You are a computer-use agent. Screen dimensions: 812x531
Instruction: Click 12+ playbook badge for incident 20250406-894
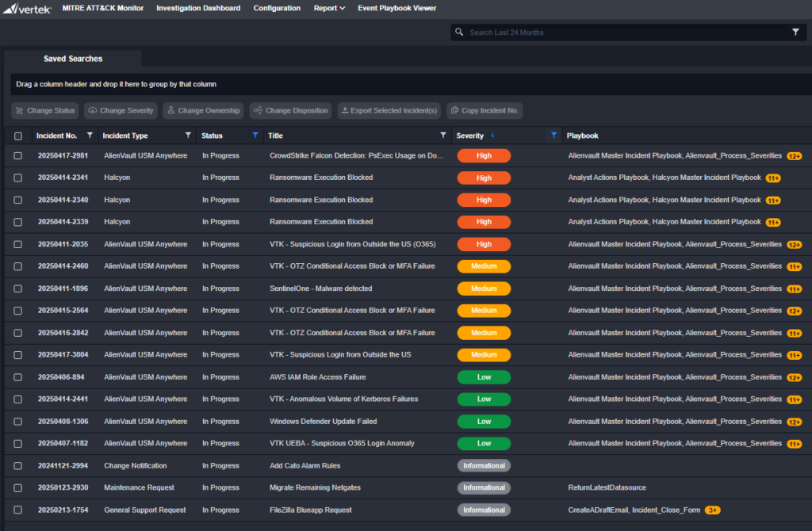(x=794, y=378)
